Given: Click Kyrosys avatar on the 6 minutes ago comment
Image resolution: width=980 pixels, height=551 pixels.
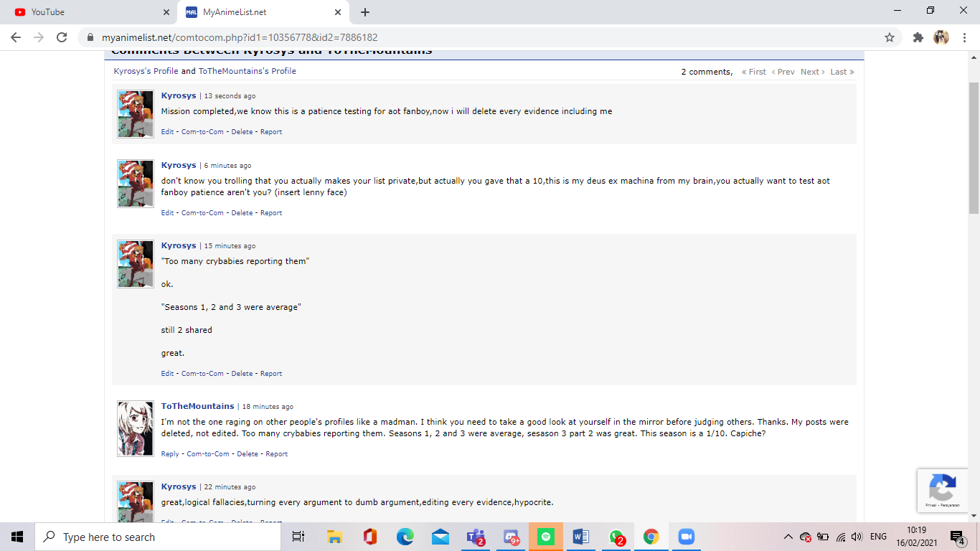Looking at the screenshot, I should (136, 184).
